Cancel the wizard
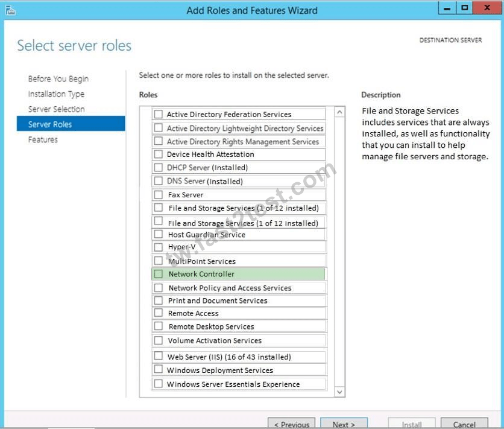Viewport: 504px width, 429px height. [x=464, y=424]
